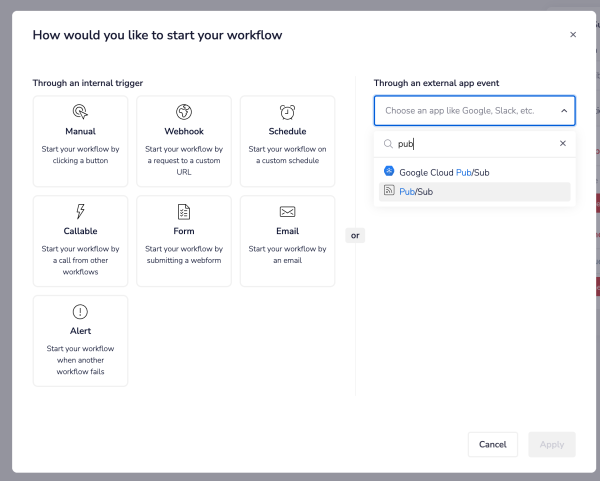Click the Callable lightning bolt icon
The width and height of the screenshot is (600, 481).
click(x=80, y=212)
